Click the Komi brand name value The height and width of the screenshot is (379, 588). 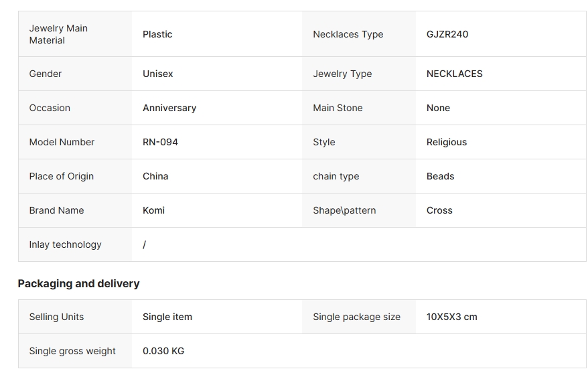point(153,210)
